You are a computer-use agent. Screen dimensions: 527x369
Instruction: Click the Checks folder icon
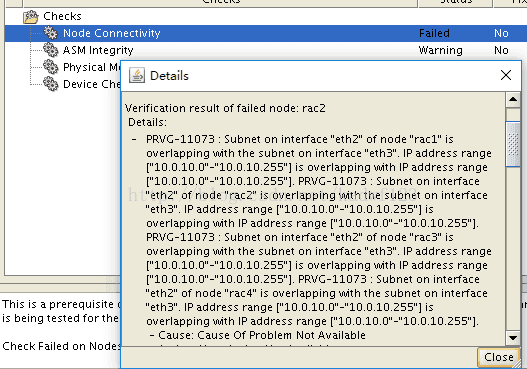pos(31,16)
